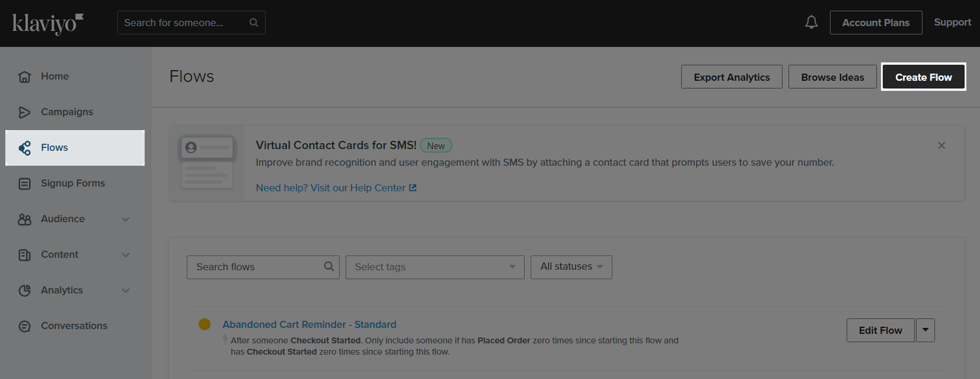Open the Help Center link
The image size is (980, 379).
pyautogui.click(x=336, y=188)
